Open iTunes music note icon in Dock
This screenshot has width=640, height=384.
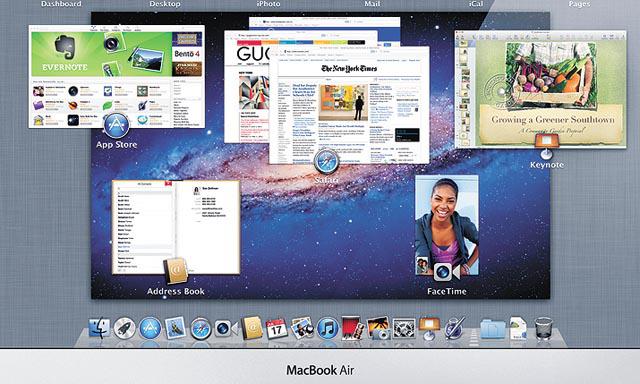point(327,328)
